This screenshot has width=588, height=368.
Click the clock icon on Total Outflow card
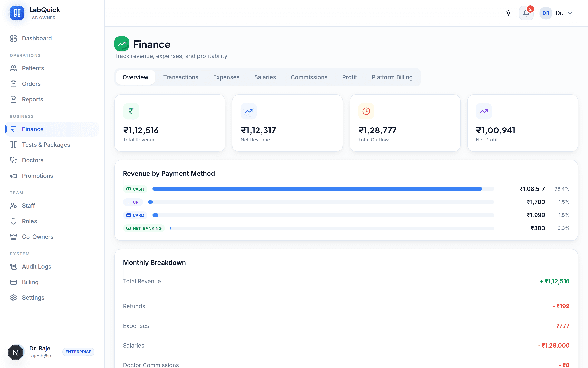366,111
